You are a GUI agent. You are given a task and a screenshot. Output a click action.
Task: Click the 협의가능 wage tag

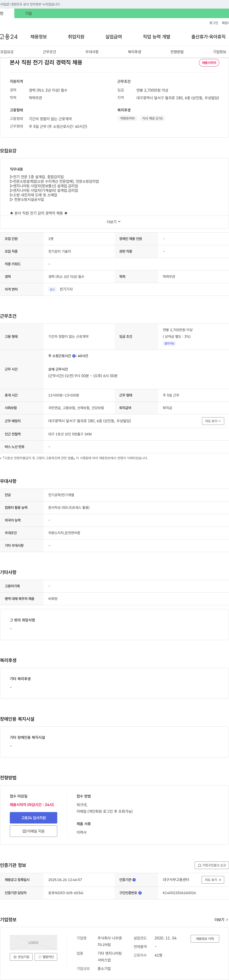169,344
